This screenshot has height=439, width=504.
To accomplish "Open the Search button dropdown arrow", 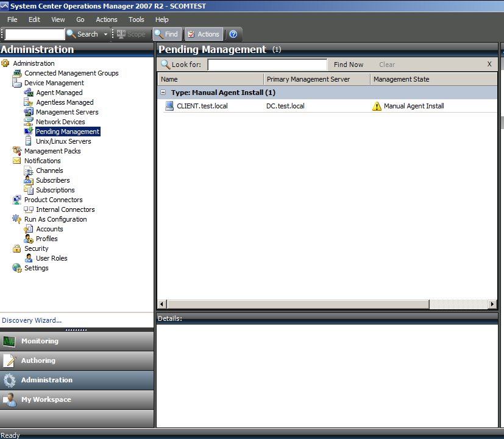I will (105, 34).
